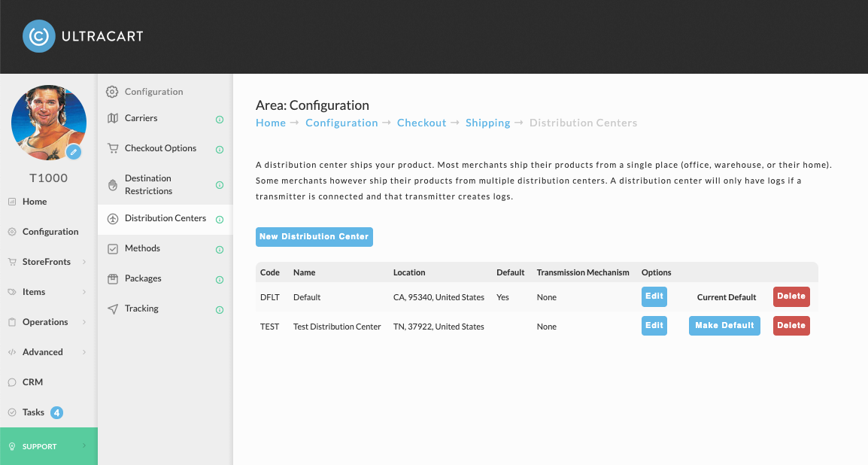
Task: Expand the Advanced menu arrow
Action: click(x=84, y=352)
